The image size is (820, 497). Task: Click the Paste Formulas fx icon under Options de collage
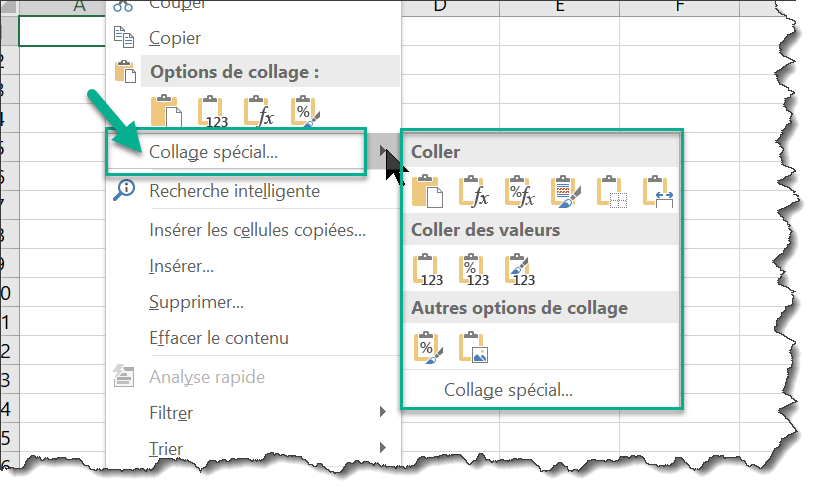coord(259,111)
